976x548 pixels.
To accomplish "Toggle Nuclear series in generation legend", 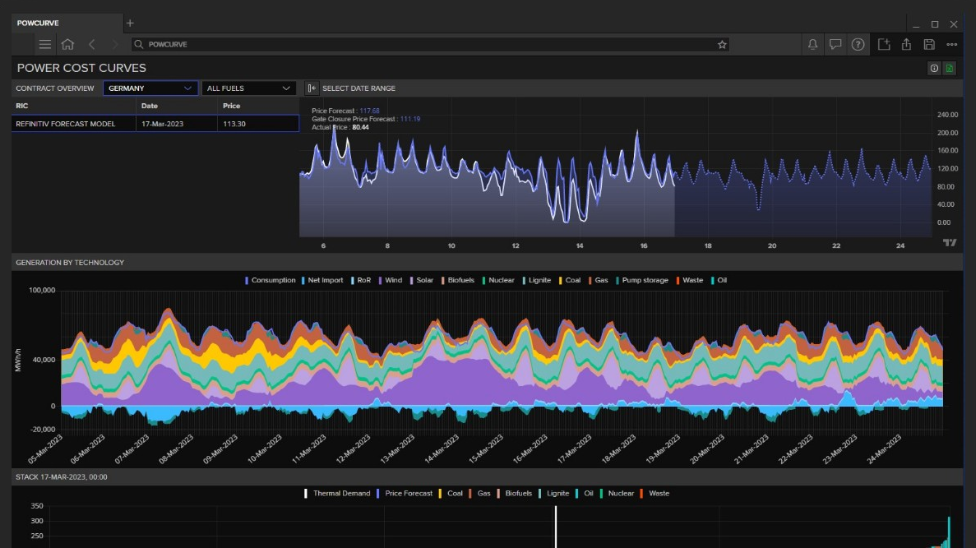I will [500, 280].
